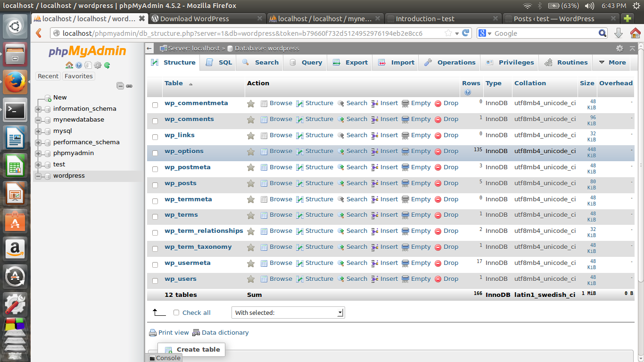This screenshot has height=362, width=644.
Task: Click the phpMyAdmin settings gear icon in sidebar
Action: pyautogui.click(x=98, y=66)
